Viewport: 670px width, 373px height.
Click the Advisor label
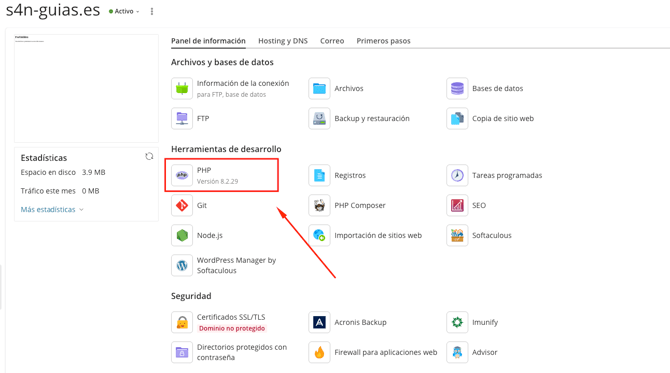coord(485,352)
